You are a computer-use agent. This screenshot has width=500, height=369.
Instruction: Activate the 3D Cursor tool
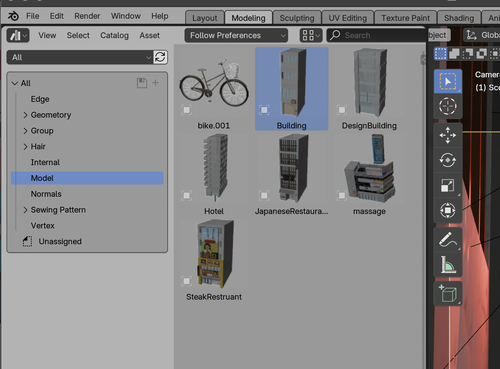pyautogui.click(x=448, y=106)
